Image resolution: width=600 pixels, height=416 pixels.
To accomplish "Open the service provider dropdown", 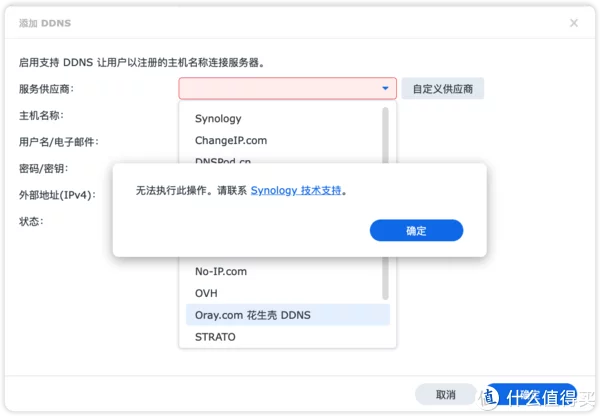I will (x=287, y=88).
